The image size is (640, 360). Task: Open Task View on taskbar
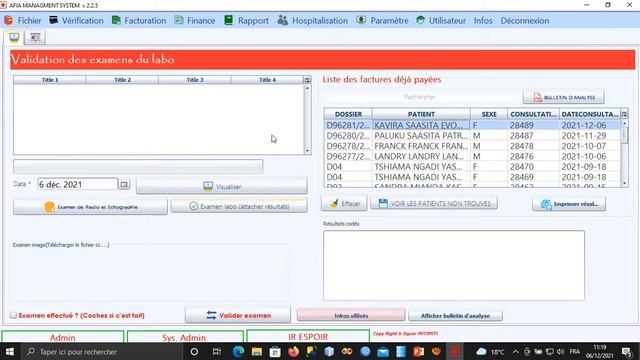(x=217, y=351)
